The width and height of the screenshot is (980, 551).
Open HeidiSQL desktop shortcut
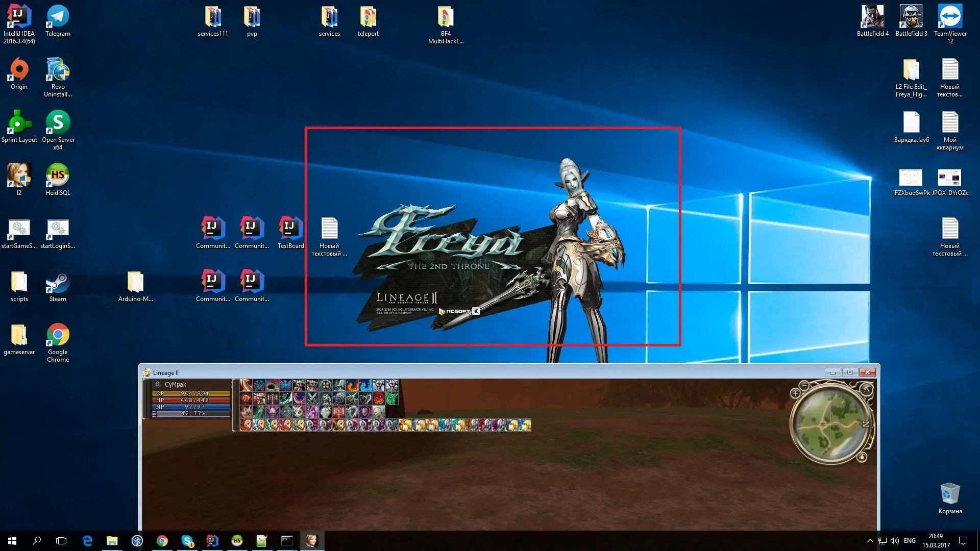click(58, 180)
